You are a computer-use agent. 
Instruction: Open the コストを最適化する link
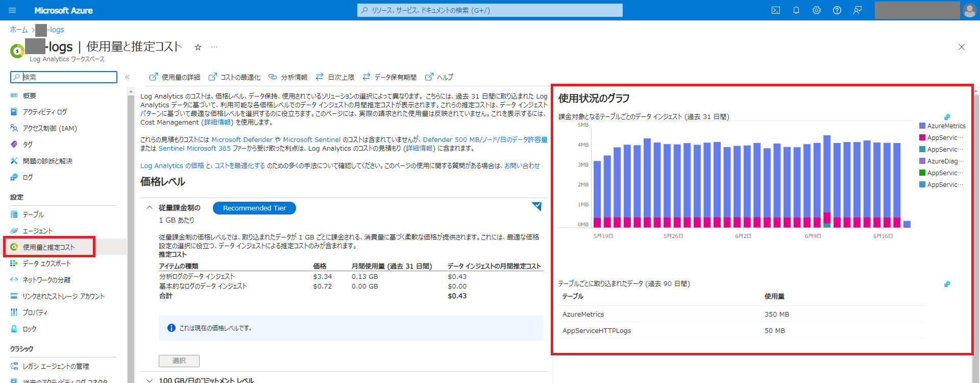pos(239,165)
